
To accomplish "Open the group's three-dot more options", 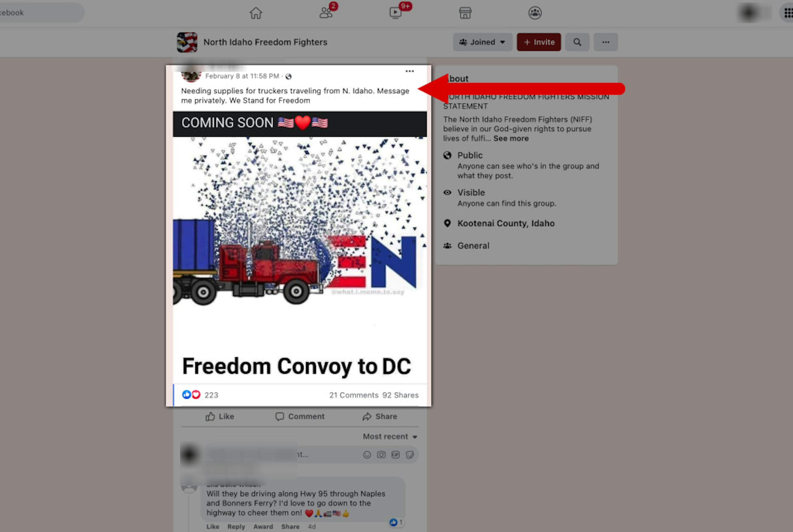I will (605, 42).
